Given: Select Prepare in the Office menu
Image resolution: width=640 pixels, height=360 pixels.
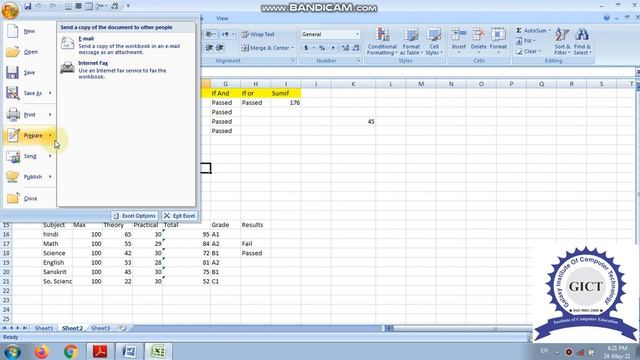Looking at the screenshot, I should (x=29, y=136).
